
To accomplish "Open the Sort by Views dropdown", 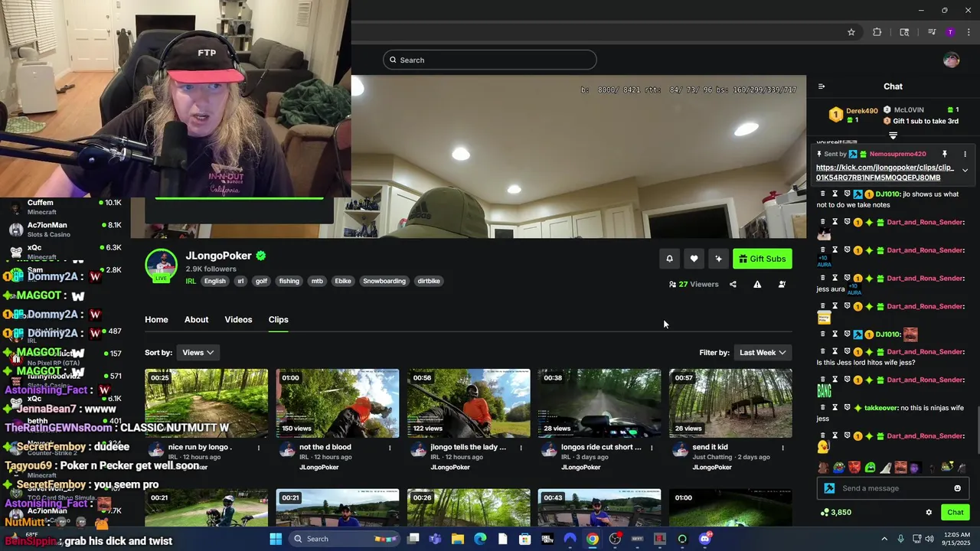I will (198, 352).
